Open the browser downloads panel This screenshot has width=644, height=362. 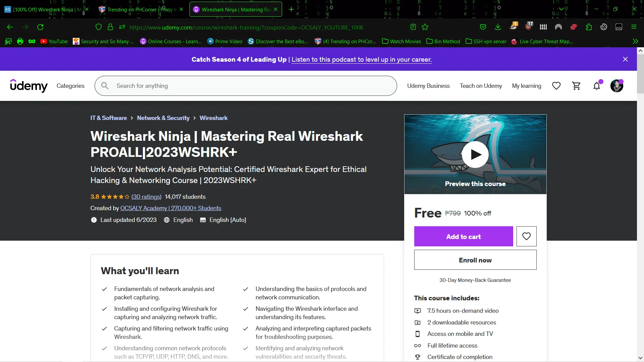pyautogui.click(x=498, y=27)
